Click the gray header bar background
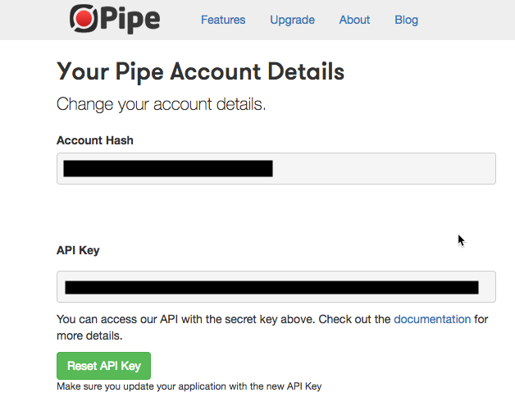Screen dimensions: 515x420 (467, 20)
